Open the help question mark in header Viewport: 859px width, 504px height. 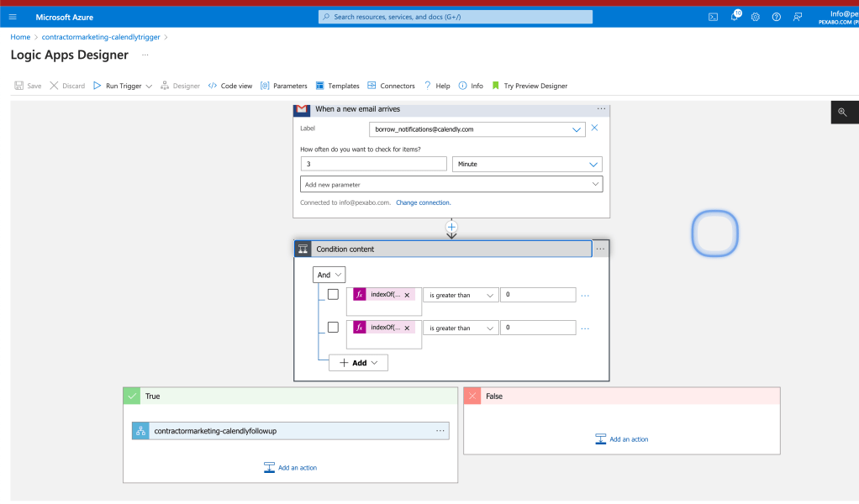point(777,17)
